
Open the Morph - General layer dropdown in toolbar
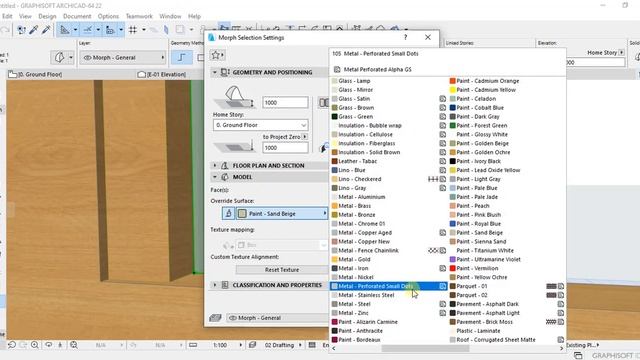click(x=123, y=58)
